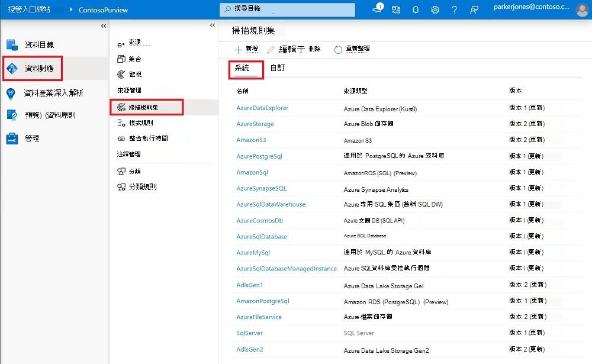Click the 控管入口網站 portal title
The height and width of the screenshot is (364, 592).
click(x=29, y=9)
